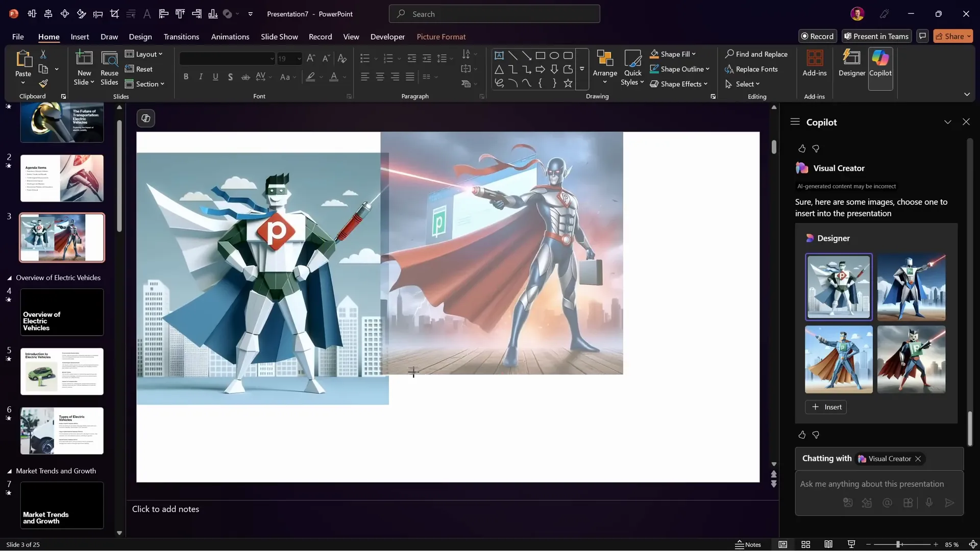Apply text shadow formatting

pyautogui.click(x=231, y=77)
